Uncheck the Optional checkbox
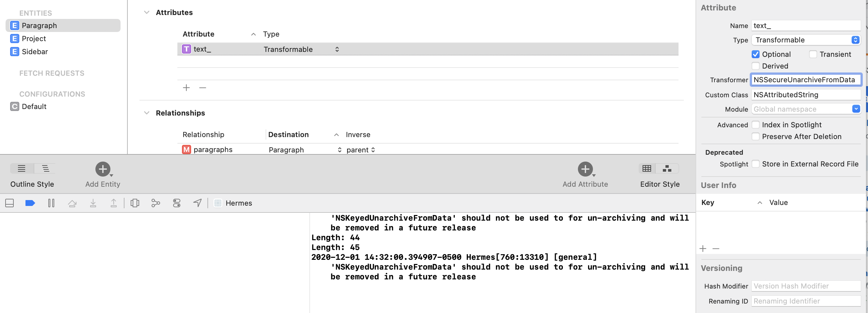868x313 pixels. coord(755,55)
